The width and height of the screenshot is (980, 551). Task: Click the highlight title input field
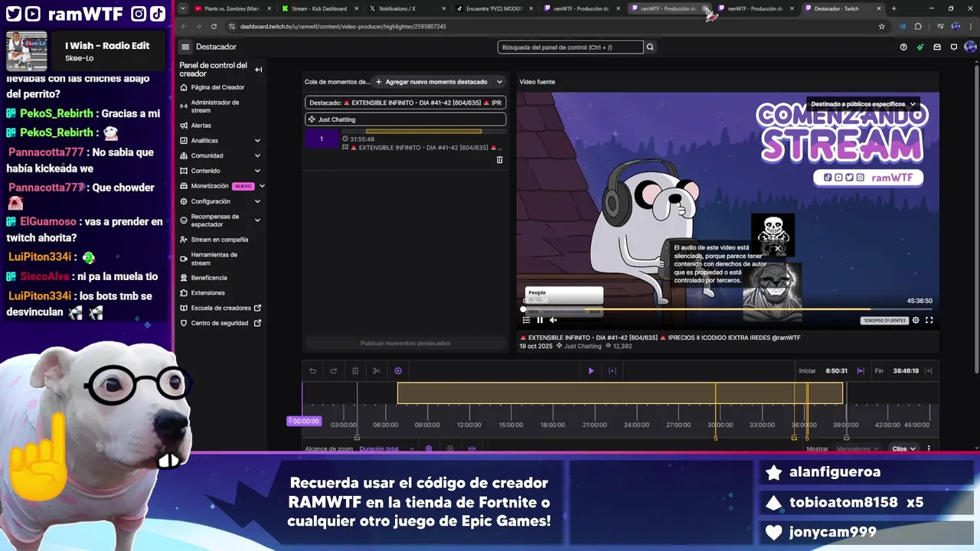[x=405, y=103]
